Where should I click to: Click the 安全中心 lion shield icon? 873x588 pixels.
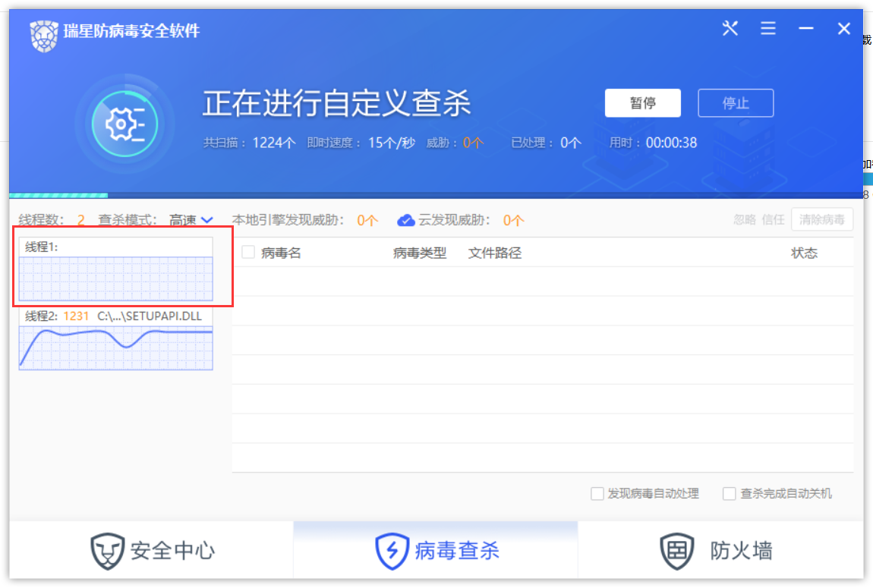(108, 551)
